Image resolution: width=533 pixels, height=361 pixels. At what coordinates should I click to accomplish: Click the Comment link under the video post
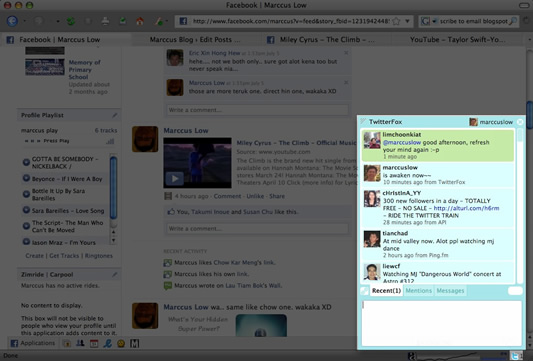(227, 196)
